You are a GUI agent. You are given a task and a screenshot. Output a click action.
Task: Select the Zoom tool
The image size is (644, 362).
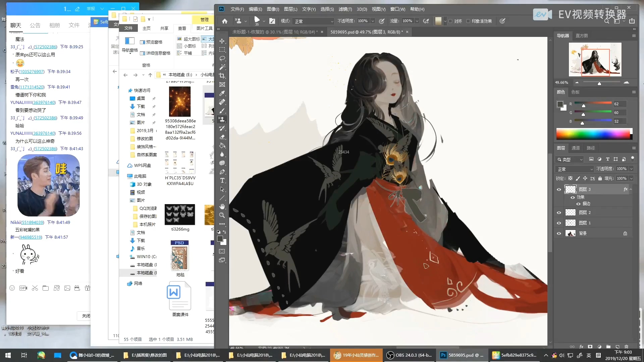pyautogui.click(x=222, y=215)
